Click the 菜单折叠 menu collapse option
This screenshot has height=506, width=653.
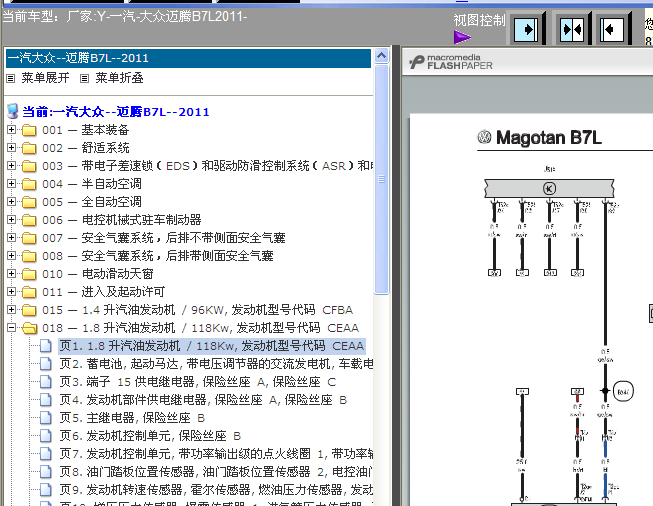coord(119,78)
